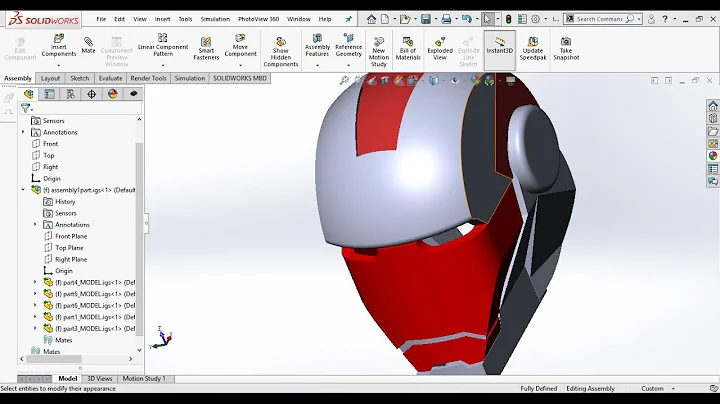Click the Undo icon
720x404 pixels.
click(x=467, y=19)
